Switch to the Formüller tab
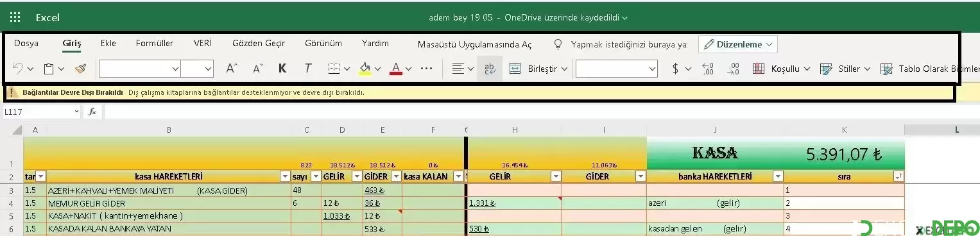This screenshot has width=980, height=236. pos(155,44)
